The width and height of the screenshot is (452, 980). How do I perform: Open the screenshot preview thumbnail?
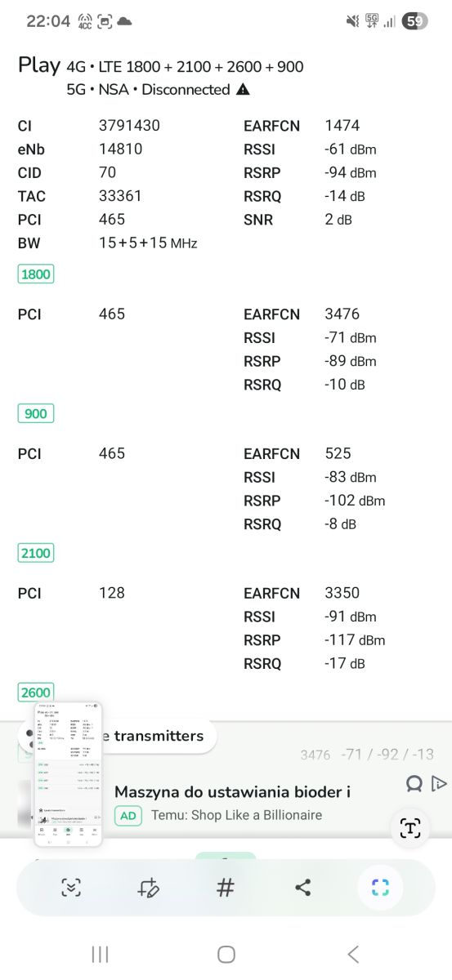[x=69, y=773]
